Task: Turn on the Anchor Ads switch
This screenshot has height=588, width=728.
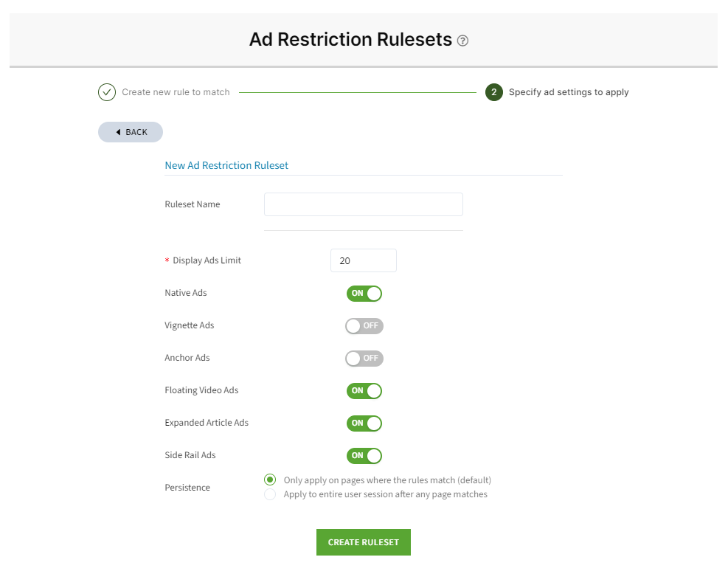Action: [364, 359]
